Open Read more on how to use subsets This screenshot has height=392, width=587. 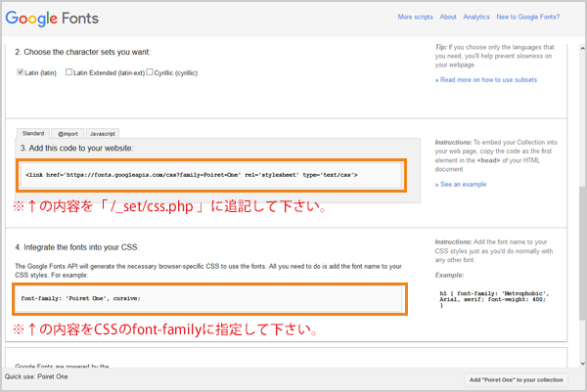click(486, 80)
